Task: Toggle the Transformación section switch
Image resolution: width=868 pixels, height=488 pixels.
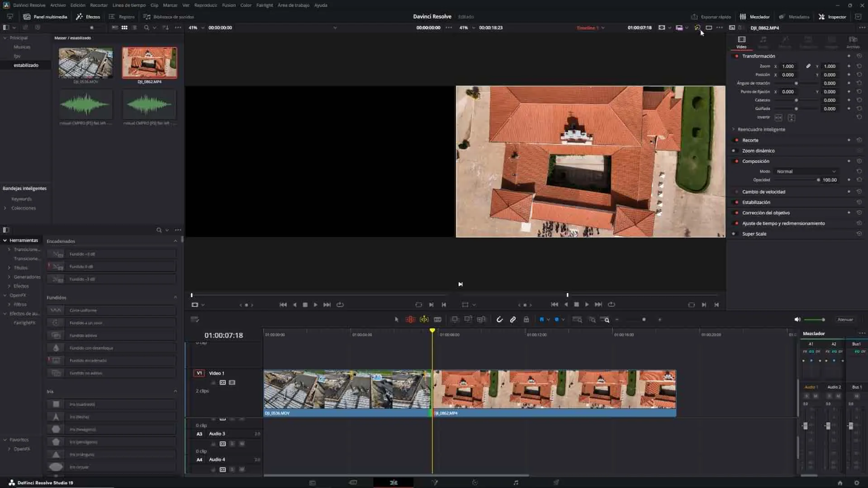Action: click(736, 56)
